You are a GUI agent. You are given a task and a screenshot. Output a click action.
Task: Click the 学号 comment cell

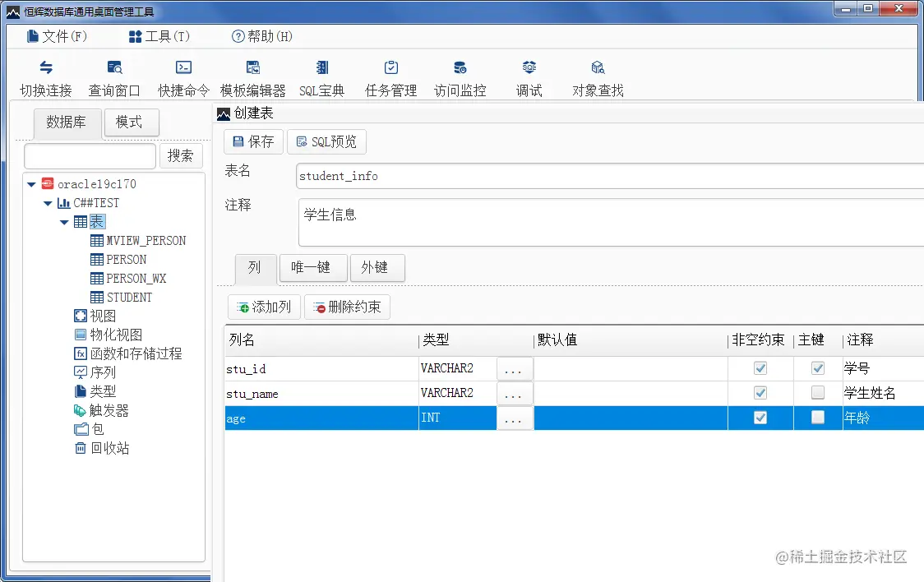point(884,369)
